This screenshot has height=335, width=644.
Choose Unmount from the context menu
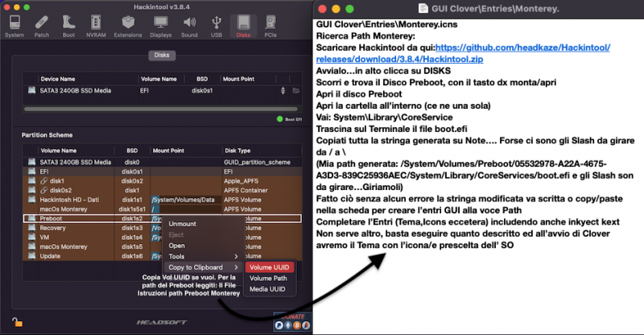pos(183,224)
